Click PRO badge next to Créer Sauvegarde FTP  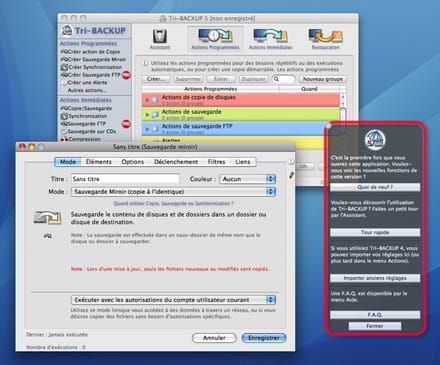coord(126,75)
